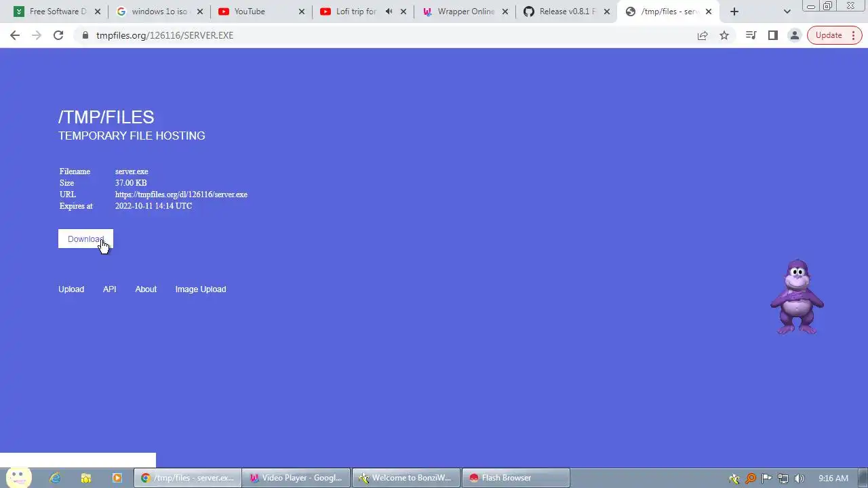Open the network tray icon
868x488 pixels.
tap(783, 479)
